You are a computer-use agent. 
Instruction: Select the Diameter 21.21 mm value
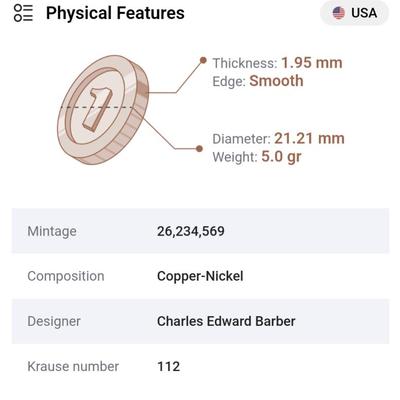[309, 138]
